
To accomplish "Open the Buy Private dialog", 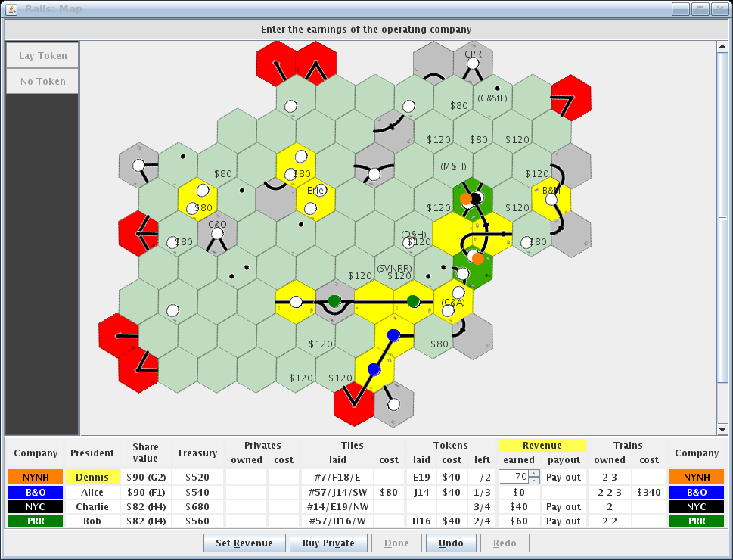I will tap(328, 543).
